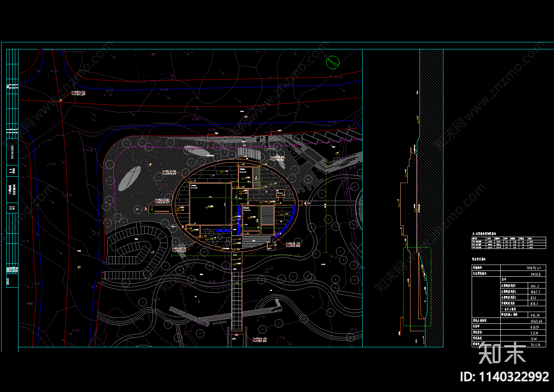Click the 833 cell in the table

pyautogui.click(x=533, y=298)
